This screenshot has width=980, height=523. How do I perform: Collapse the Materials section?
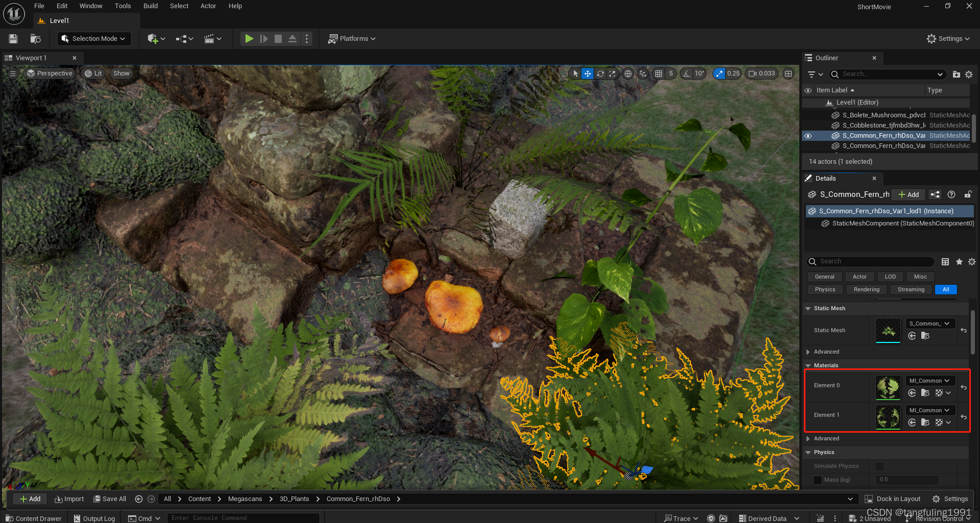[808, 365]
